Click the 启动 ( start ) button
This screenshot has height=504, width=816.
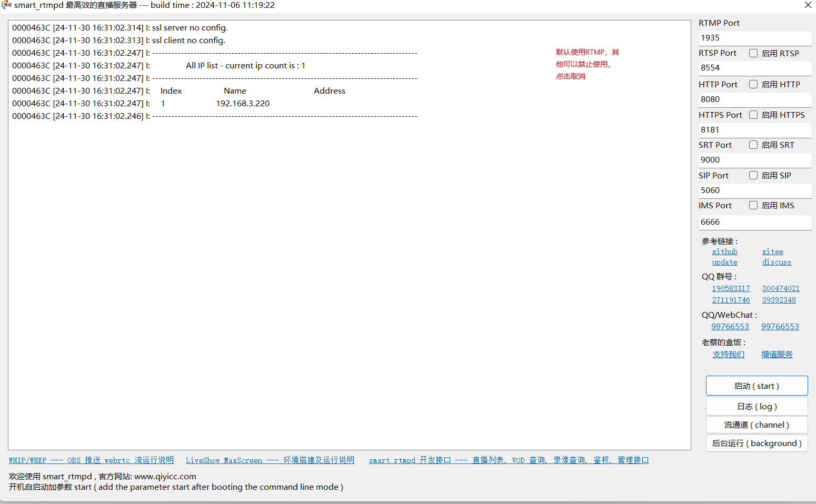tap(757, 386)
